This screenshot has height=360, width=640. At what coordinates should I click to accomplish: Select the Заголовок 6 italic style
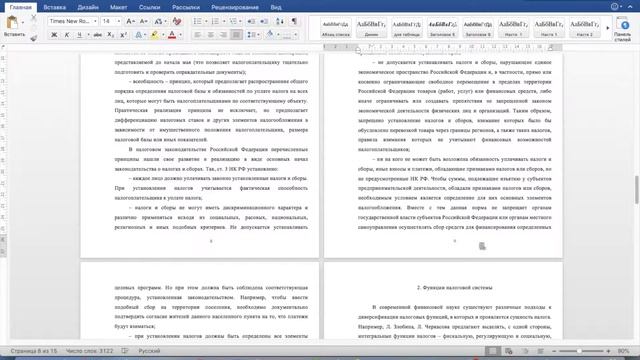442,28
